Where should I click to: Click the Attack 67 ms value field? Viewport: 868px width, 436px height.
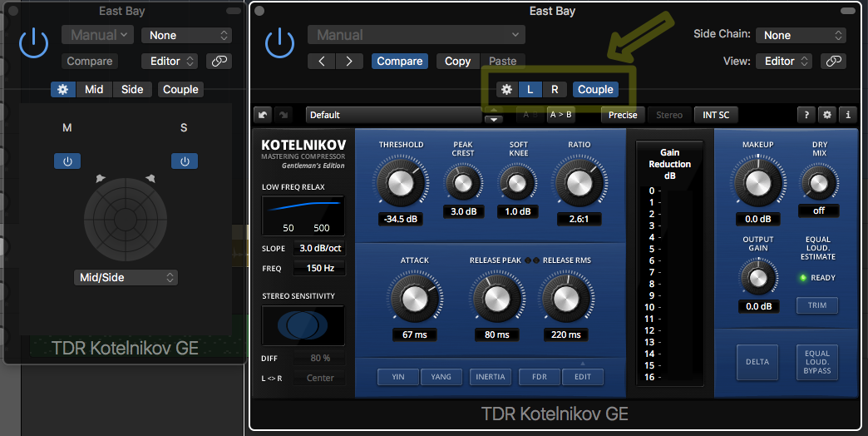[x=414, y=334]
